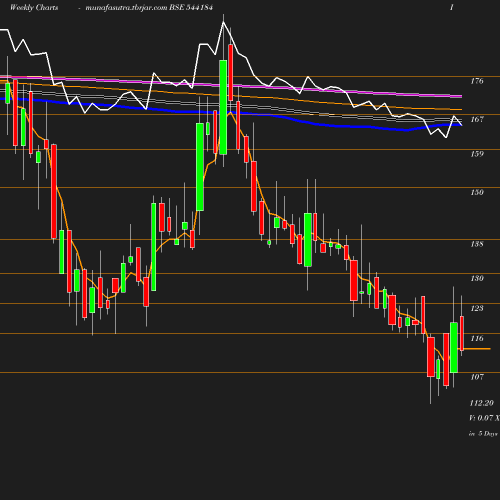Click the 130 price axis label

pos(477,278)
